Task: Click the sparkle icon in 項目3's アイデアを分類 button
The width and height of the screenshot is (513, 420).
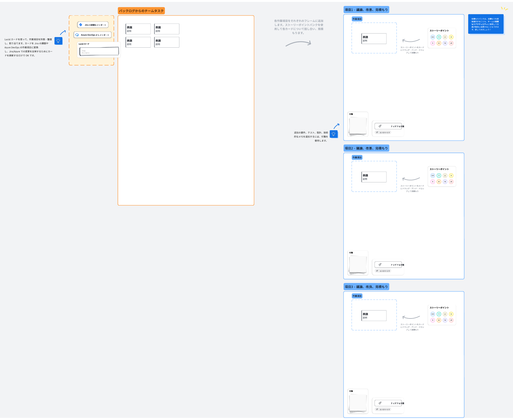Action: tap(380, 403)
